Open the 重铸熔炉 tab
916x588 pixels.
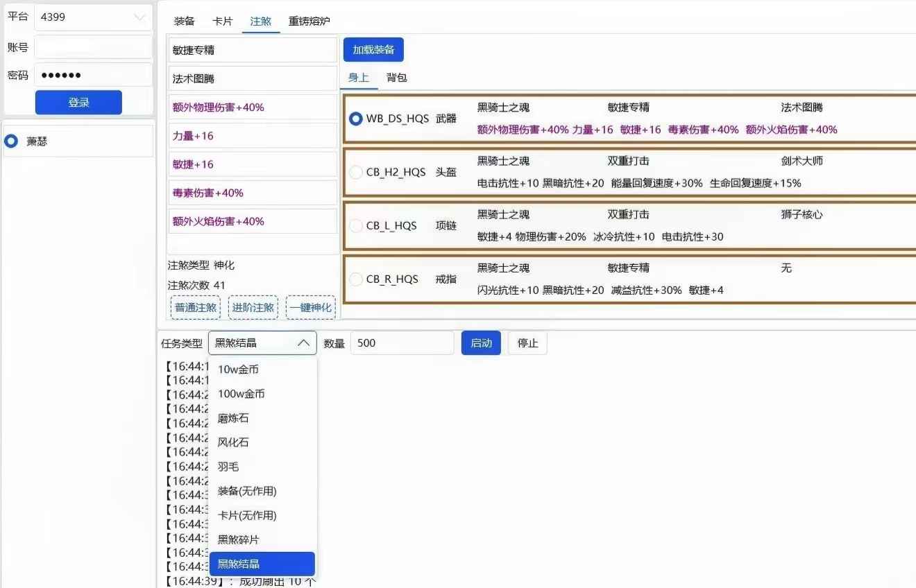(309, 21)
